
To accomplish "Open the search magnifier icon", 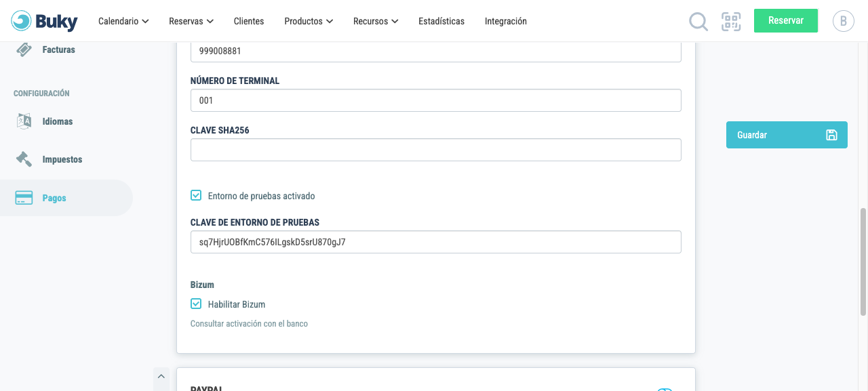I will click(x=698, y=22).
